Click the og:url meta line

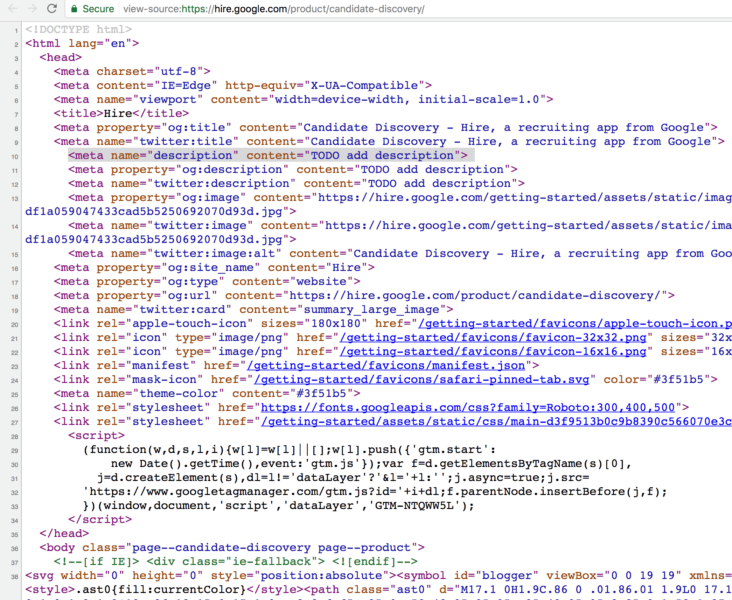point(364,296)
